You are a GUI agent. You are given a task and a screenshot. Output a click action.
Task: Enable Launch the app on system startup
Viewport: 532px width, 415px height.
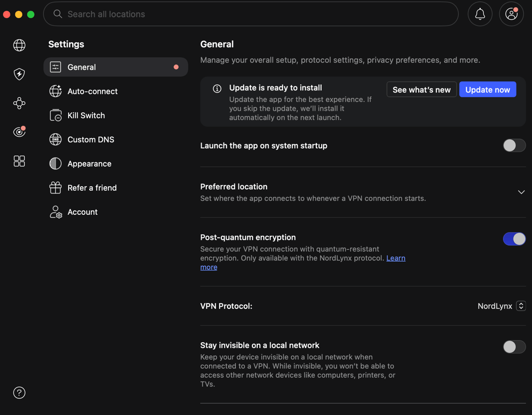coord(514,146)
